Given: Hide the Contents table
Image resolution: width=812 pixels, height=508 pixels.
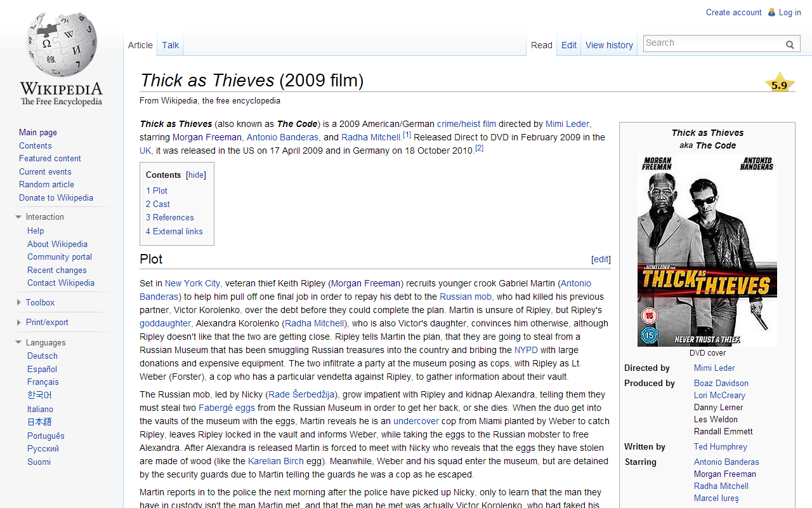Looking at the screenshot, I should (196, 175).
